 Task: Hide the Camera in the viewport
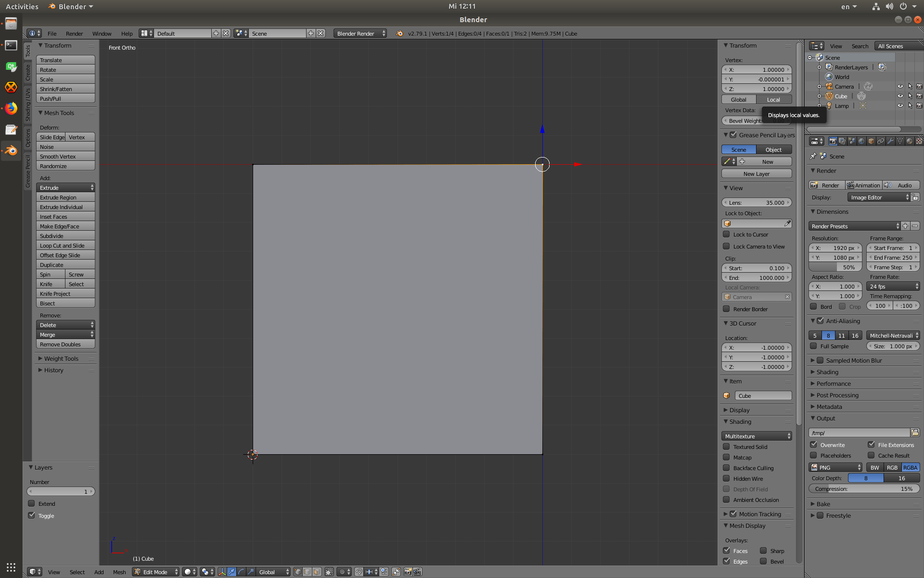tap(900, 87)
